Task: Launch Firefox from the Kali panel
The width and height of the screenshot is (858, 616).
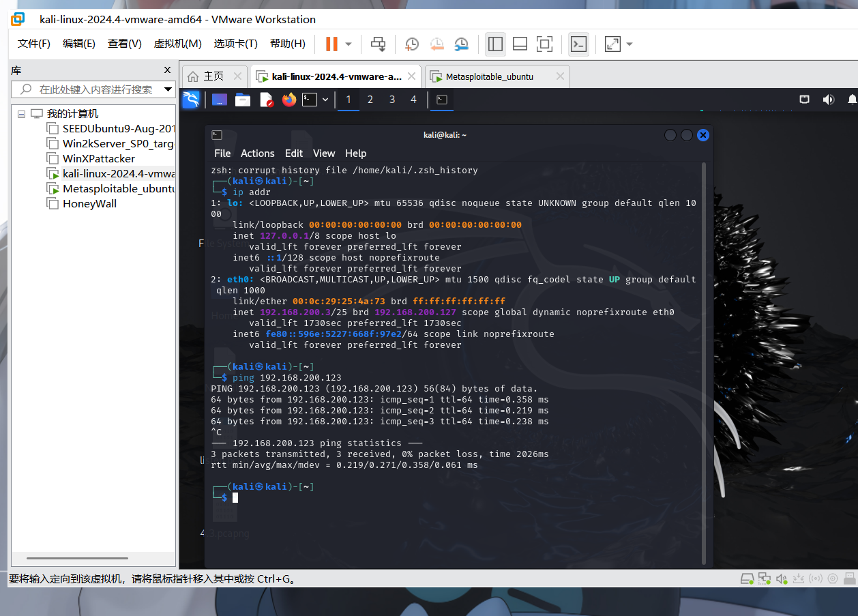Action: point(289,100)
